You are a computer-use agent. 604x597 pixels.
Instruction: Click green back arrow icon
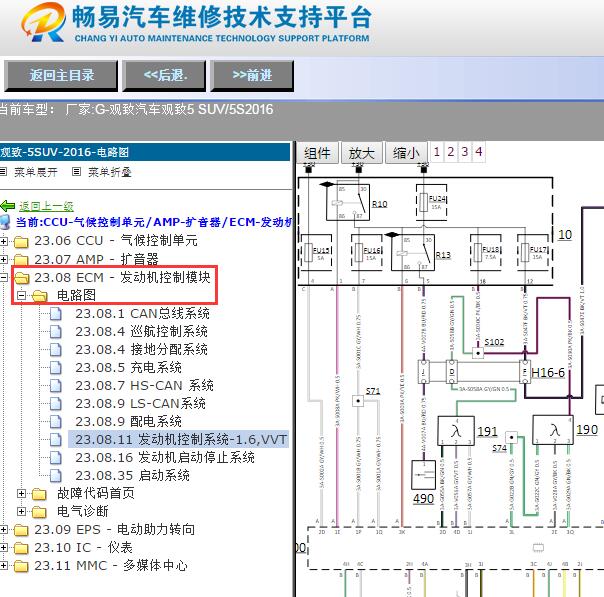pyautogui.click(x=8, y=206)
